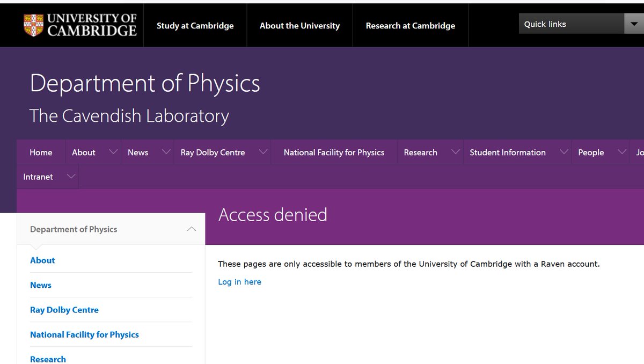Image resolution: width=644 pixels, height=364 pixels.
Task: Expand the Student Information submenu chevron
Action: tap(563, 152)
